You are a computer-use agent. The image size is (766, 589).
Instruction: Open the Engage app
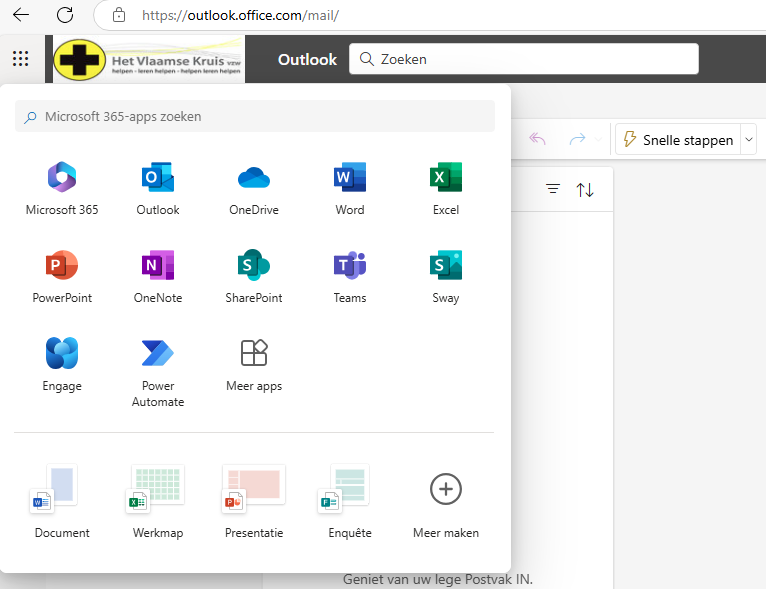coord(62,364)
